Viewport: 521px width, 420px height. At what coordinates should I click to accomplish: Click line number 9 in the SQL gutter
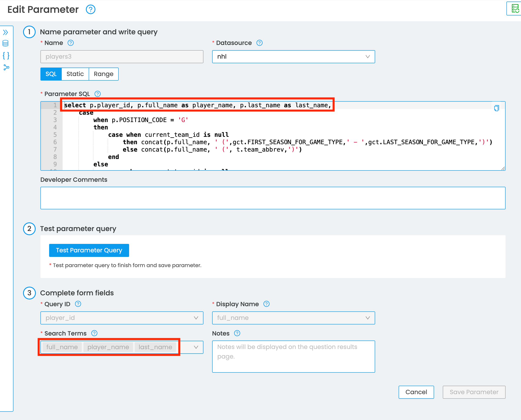click(x=55, y=164)
